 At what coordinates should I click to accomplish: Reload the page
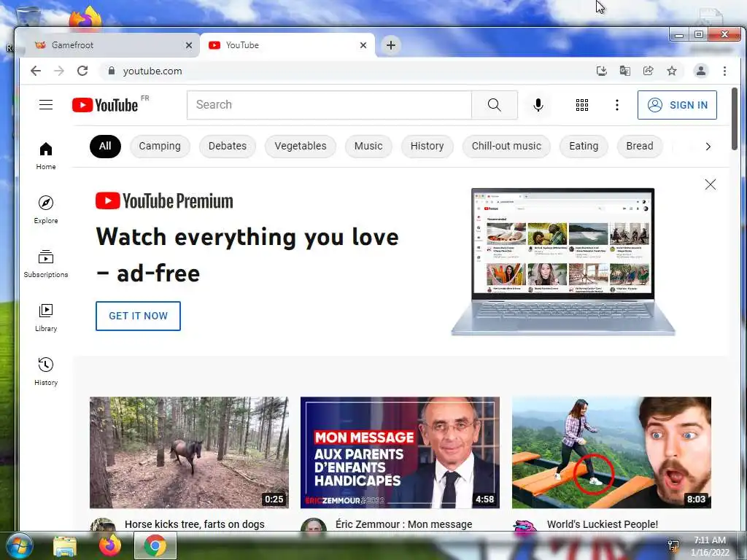[x=82, y=71]
